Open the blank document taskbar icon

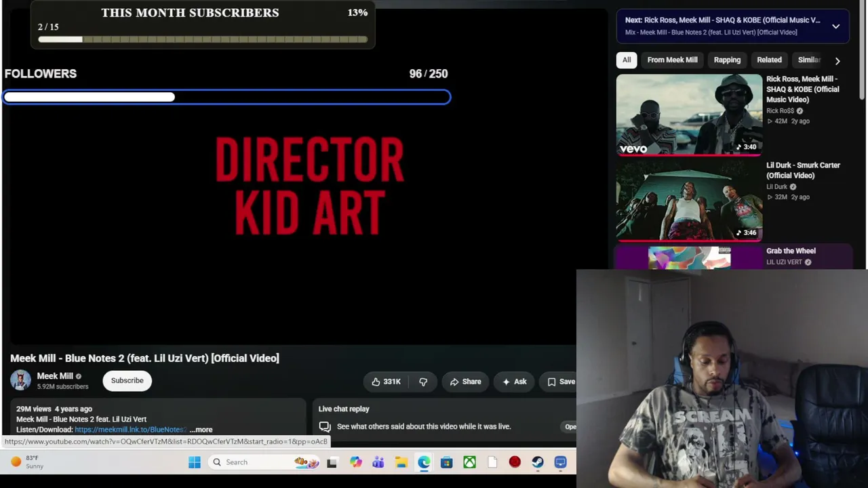click(x=492, y=462)
